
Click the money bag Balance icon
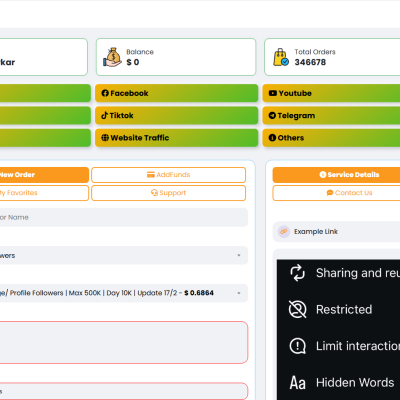(x=112, y=57)
